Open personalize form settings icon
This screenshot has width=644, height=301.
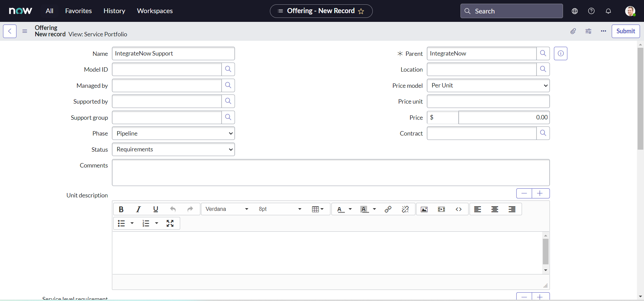point(588,31)
